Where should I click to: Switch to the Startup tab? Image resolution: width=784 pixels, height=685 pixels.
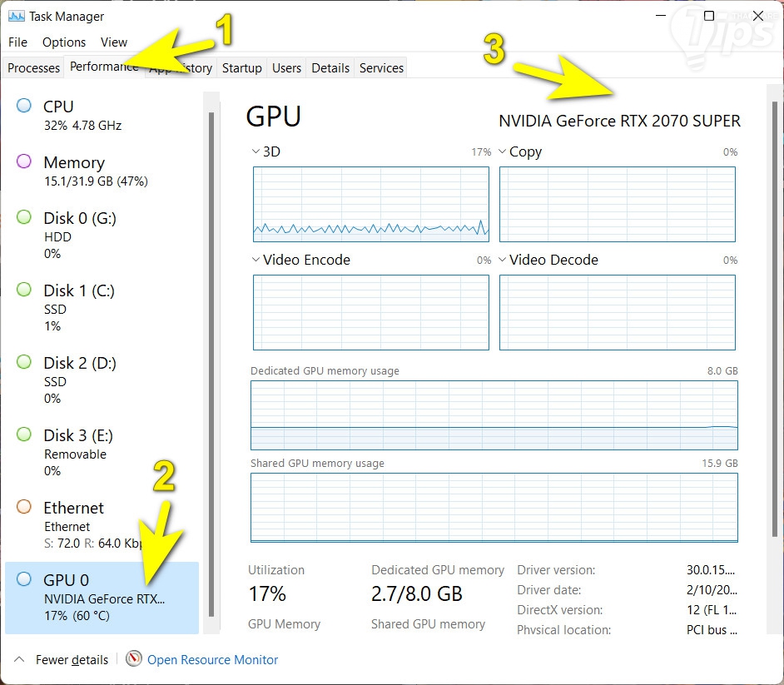pos(241,68)
